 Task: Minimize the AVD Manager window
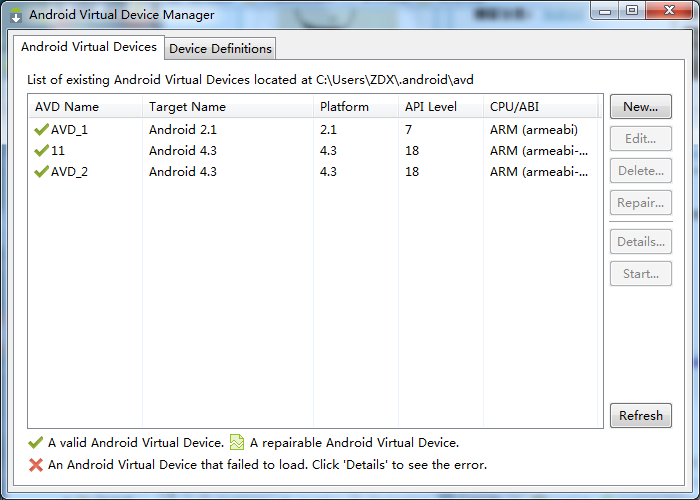(x=605, y=11)
